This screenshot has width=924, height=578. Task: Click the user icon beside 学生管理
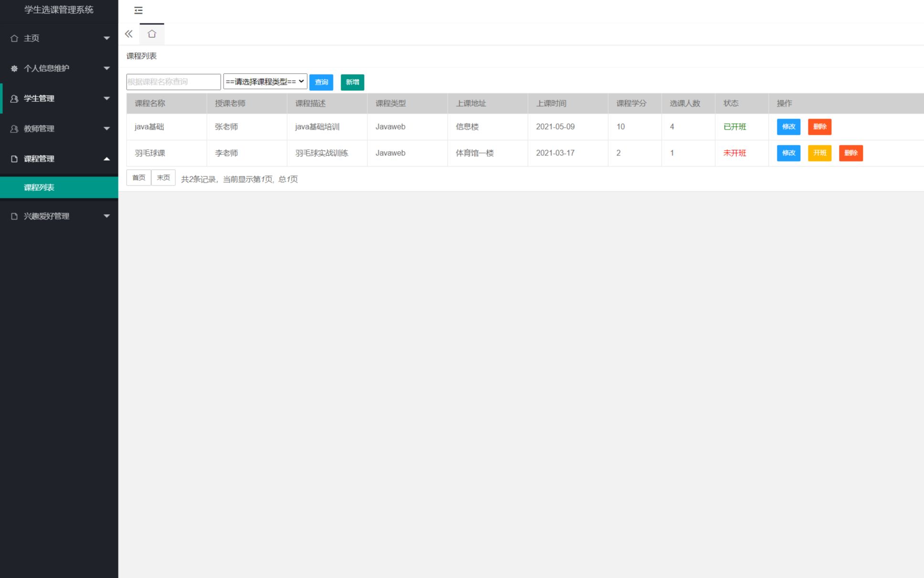pyautogui.click(x=14, y=98)
